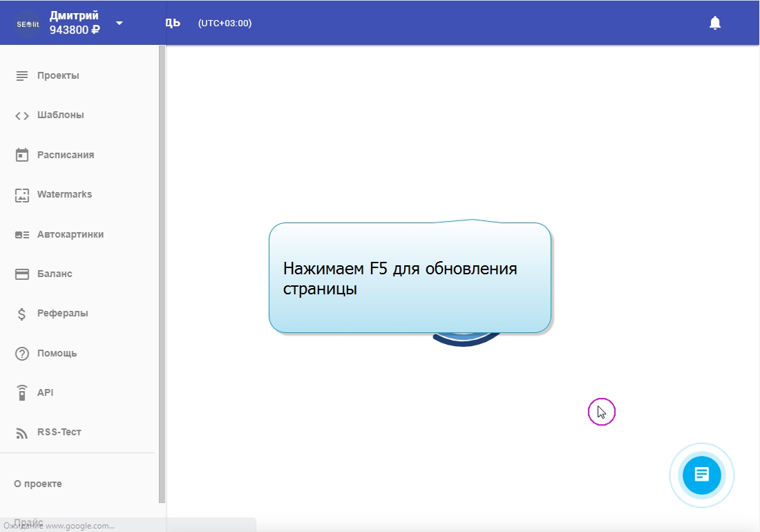This screenshot has width=760, height=532.
Task: Click the Автокартинки icon in sidebar
Action: (x=22, y=235)
